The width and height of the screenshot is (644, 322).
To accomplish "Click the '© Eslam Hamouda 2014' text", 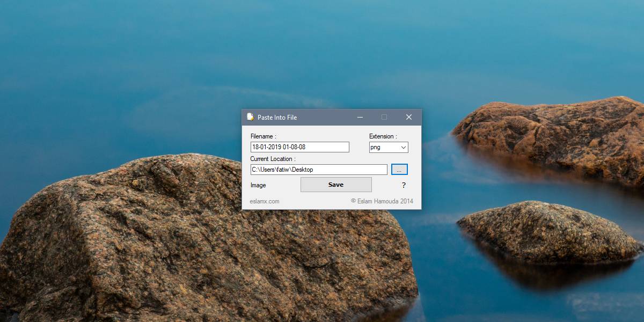I will pyautogui.click(x=382, y=201).
